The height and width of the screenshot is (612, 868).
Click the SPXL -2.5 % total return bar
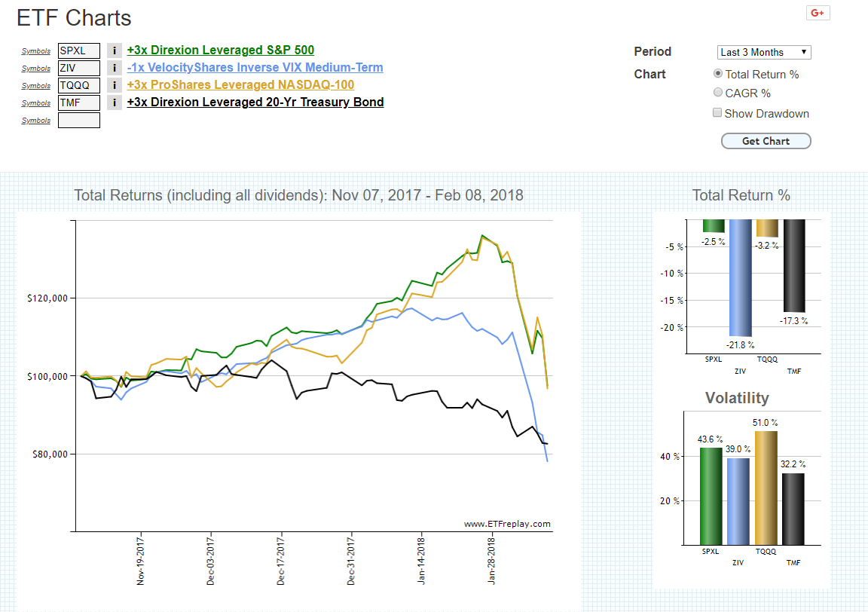pyautogui.click(x=714, y=226)
